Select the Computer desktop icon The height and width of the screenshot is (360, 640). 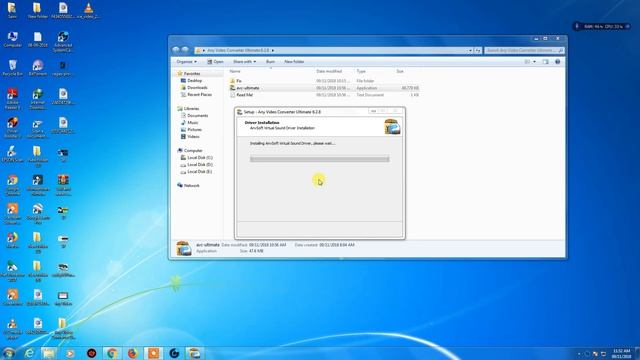[x=13, y=40]
